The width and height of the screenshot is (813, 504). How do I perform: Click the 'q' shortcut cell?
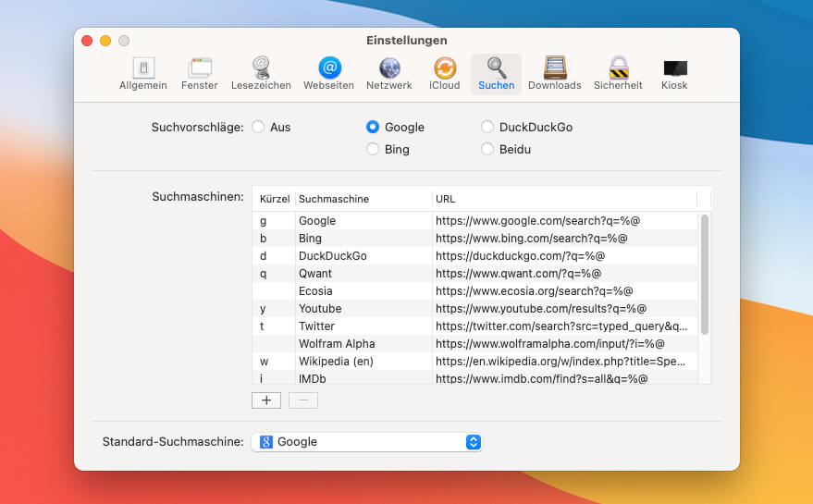[x=274, y=274]
